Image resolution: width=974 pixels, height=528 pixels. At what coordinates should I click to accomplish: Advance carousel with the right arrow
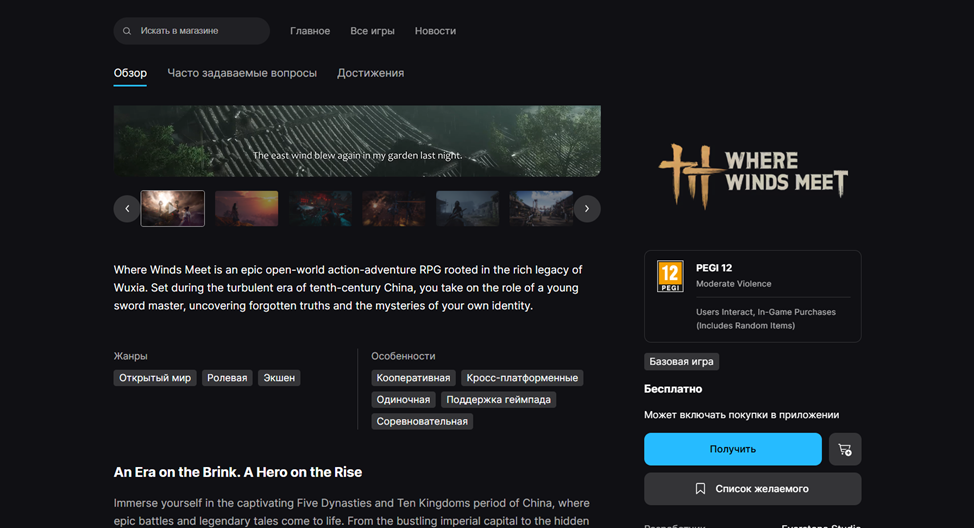pos(587,209)
